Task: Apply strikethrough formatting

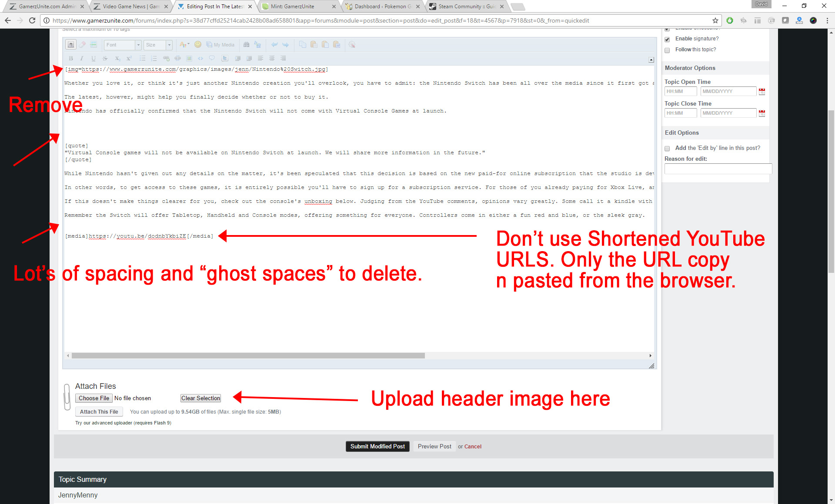Action: (x=105, y=58)
